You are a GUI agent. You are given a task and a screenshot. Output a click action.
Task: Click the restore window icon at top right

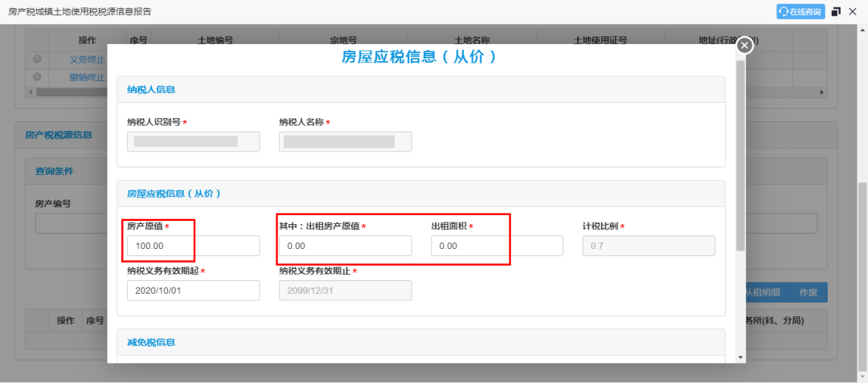tap(836, 11)
